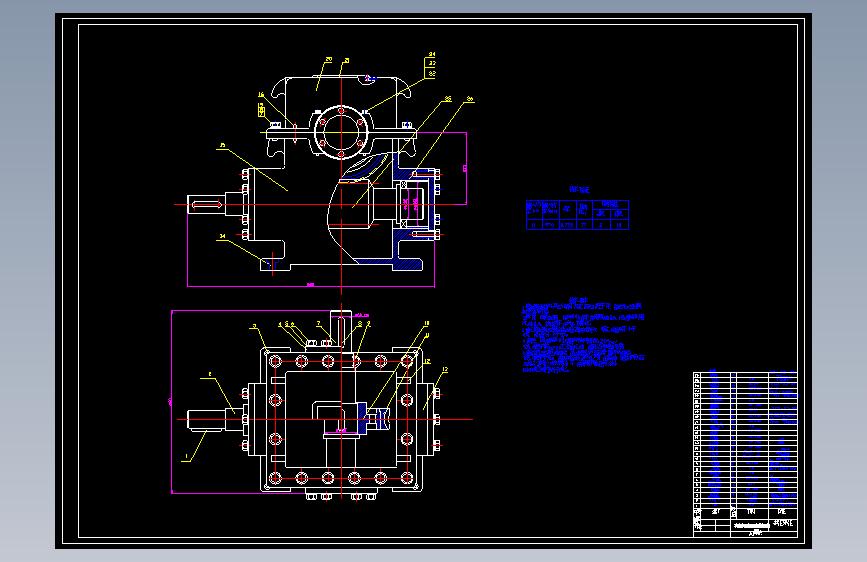Select part balloon number 20

328,59
